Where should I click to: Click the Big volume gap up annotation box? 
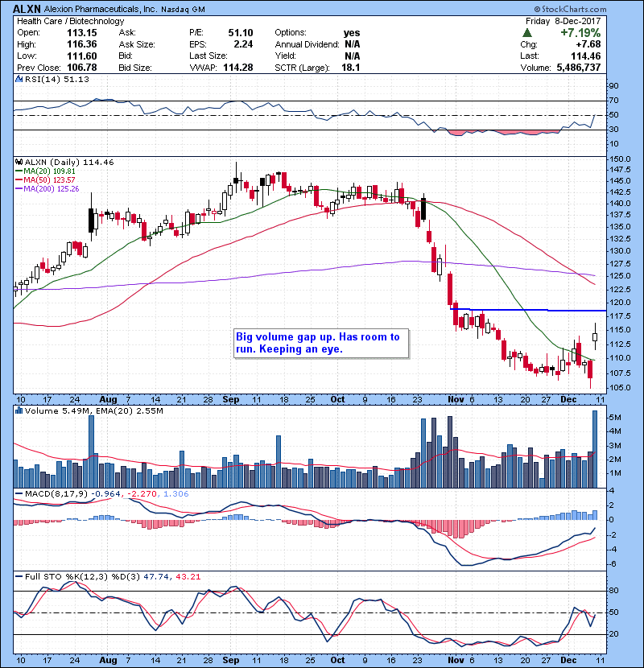321,344
